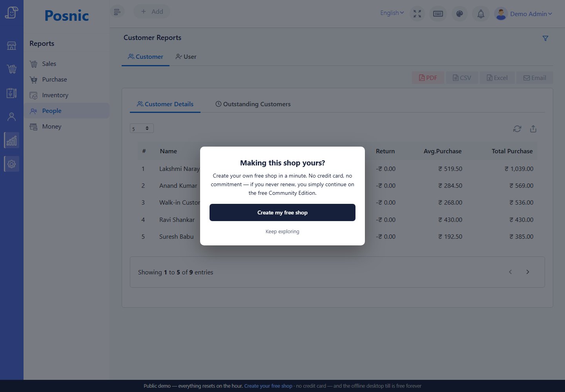565x392 pixels.
Task: Refresh the customer table
Action: point(517,129)
